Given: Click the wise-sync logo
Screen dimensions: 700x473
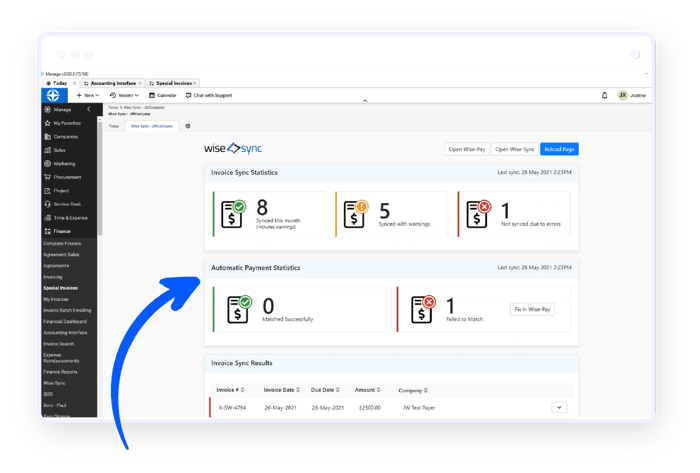Looking at the screenshot, I should click(x=233, y=149).
